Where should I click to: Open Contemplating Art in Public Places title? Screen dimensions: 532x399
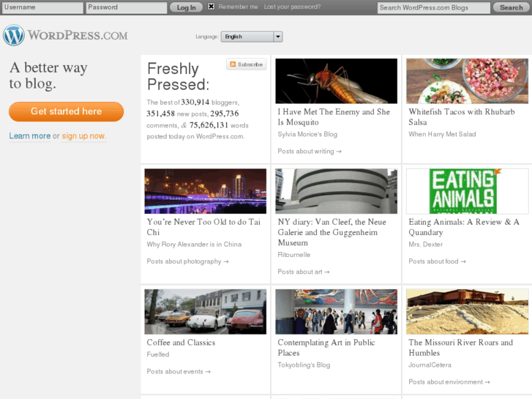(326, 347)
